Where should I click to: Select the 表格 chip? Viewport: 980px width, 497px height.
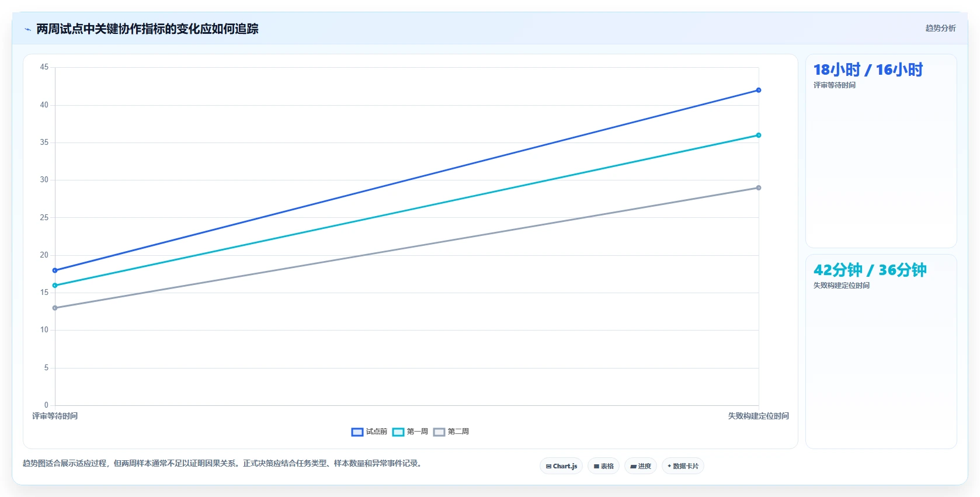tap(604, 466)
